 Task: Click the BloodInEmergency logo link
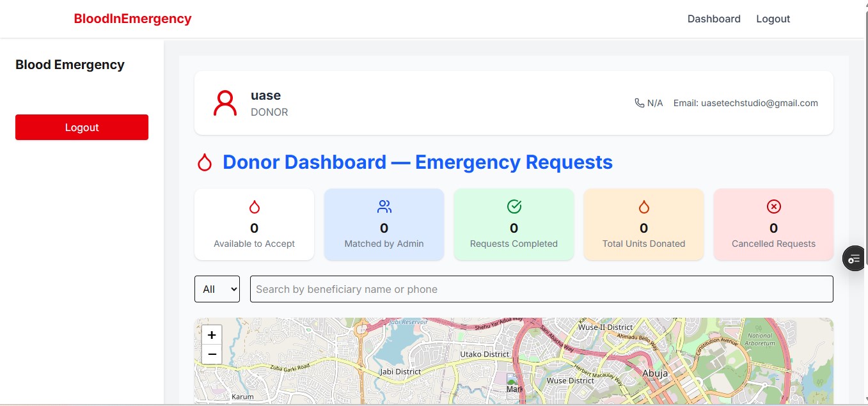click(x=132, y=19)
